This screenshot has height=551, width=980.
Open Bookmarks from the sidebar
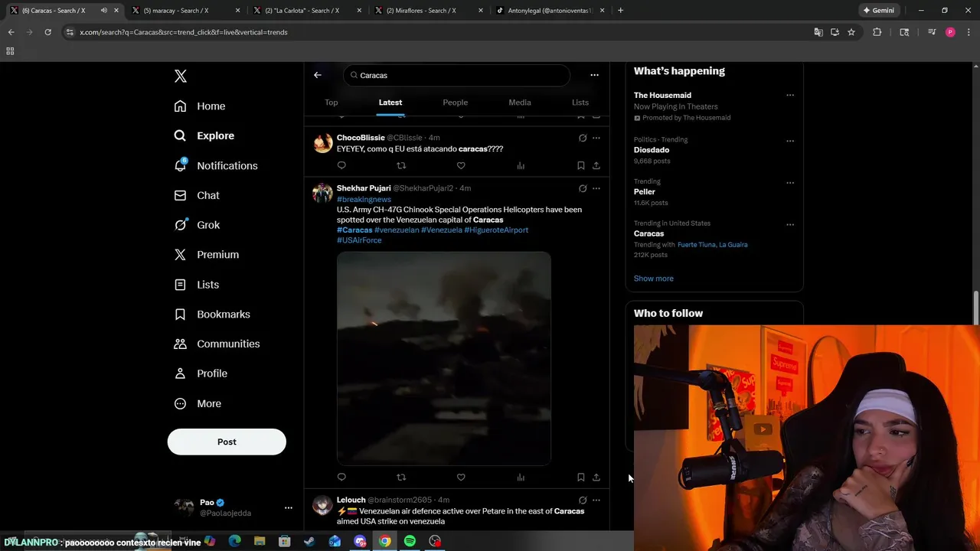212,314
